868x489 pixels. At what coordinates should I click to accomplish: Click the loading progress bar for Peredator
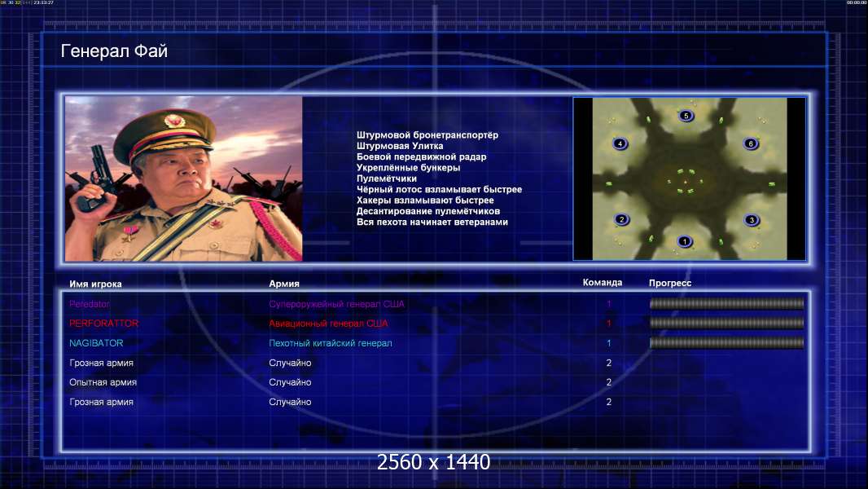(726, 303)
